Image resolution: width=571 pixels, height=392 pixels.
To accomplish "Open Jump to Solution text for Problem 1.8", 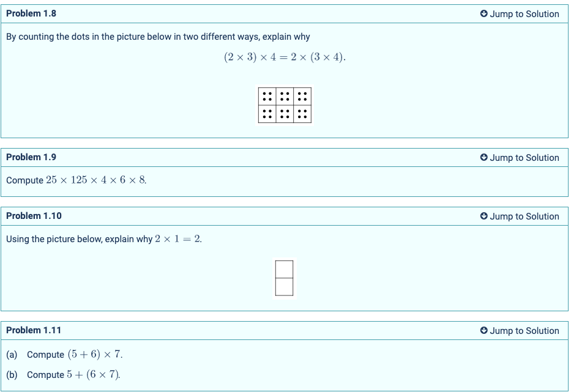I will coord(524,14).
